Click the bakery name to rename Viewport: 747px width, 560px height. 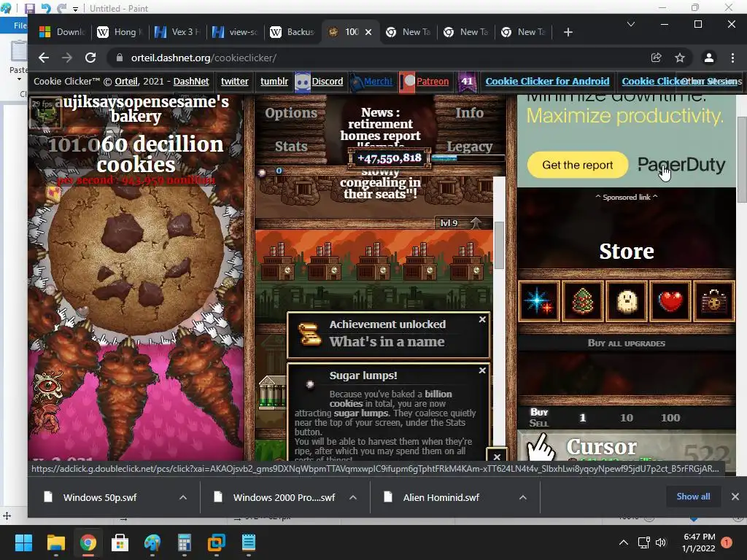(141, 109)
